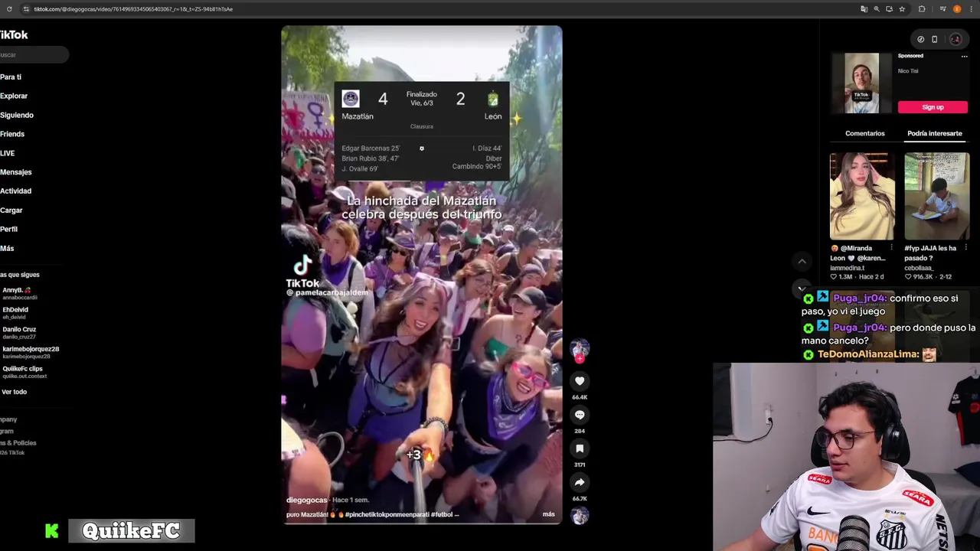This screenshot has width=980, height=551.
Task: Open three-dot options on Sponsored card
Action: pos(964,56)
